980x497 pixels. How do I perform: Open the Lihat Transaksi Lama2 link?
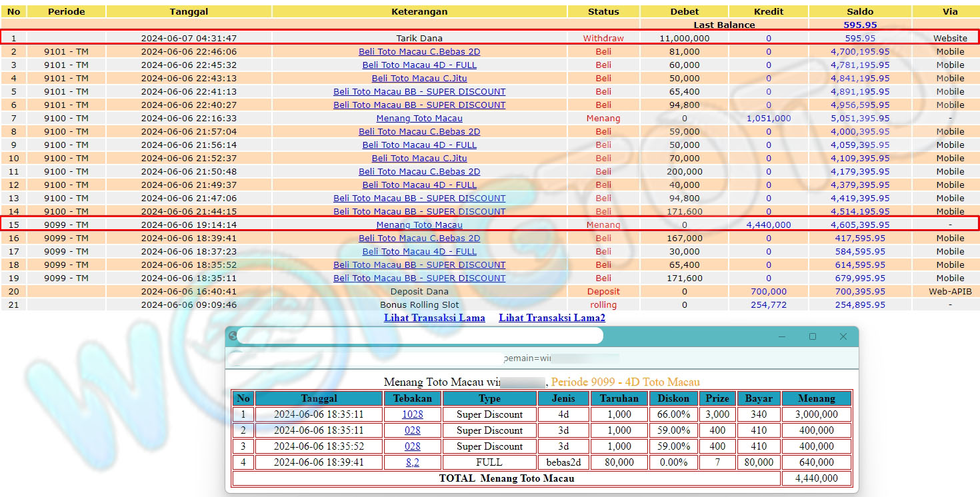coord(551,318)
